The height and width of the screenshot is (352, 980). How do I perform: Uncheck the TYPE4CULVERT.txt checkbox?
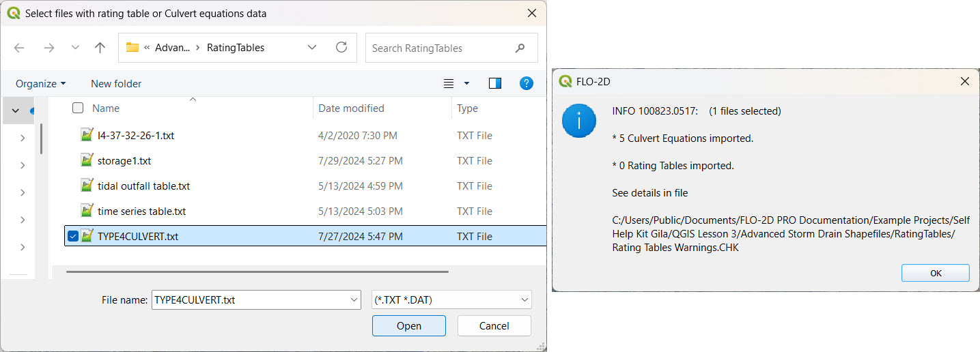coord(73,237)
